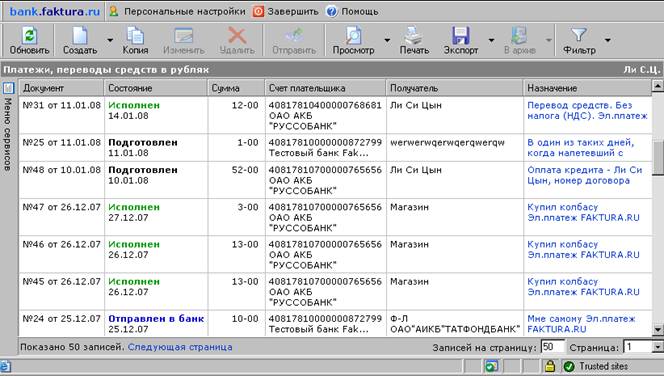This screenshot has width=664, height=376.
Task: Click the table's vertical scrollbar down arrow
Action: click(x=657, y=329)
